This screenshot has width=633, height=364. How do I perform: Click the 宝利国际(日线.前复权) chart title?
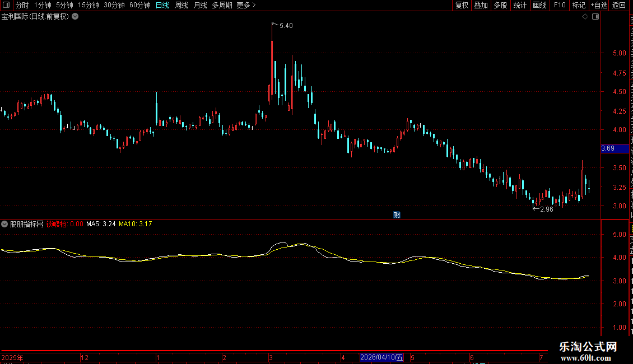tap(35, 17)
